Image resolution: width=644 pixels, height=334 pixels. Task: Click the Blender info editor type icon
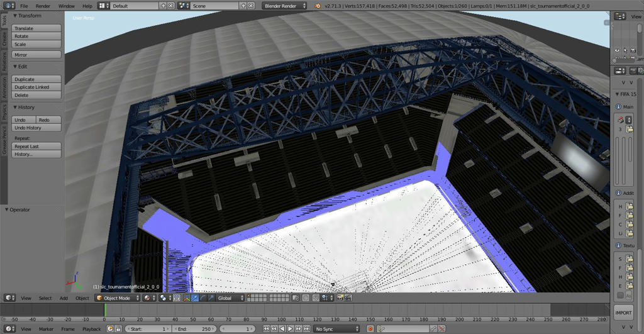[10, 6]
